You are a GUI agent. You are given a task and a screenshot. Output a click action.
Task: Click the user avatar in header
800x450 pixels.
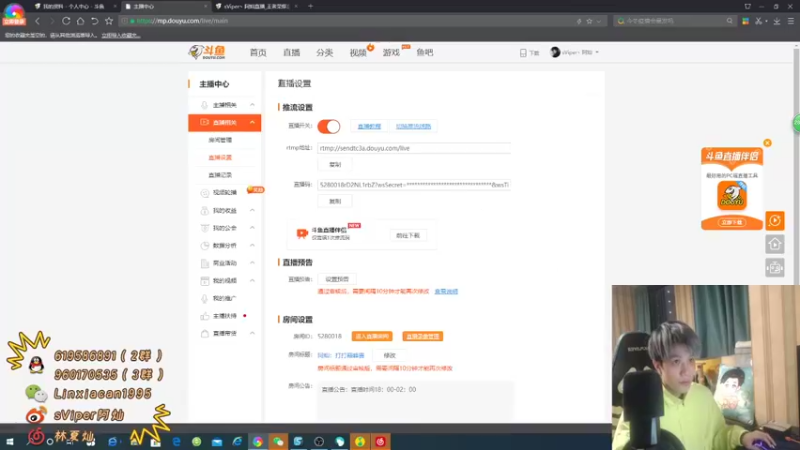[555, 52]
